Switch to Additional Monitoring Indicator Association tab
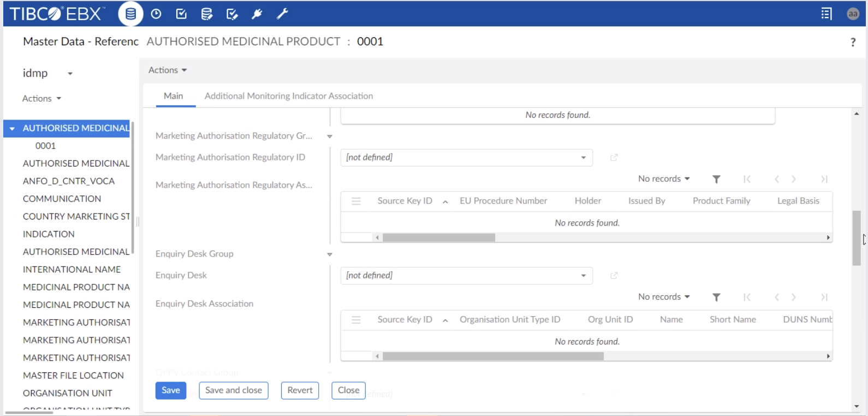868x416 pixels. (289, 96)
